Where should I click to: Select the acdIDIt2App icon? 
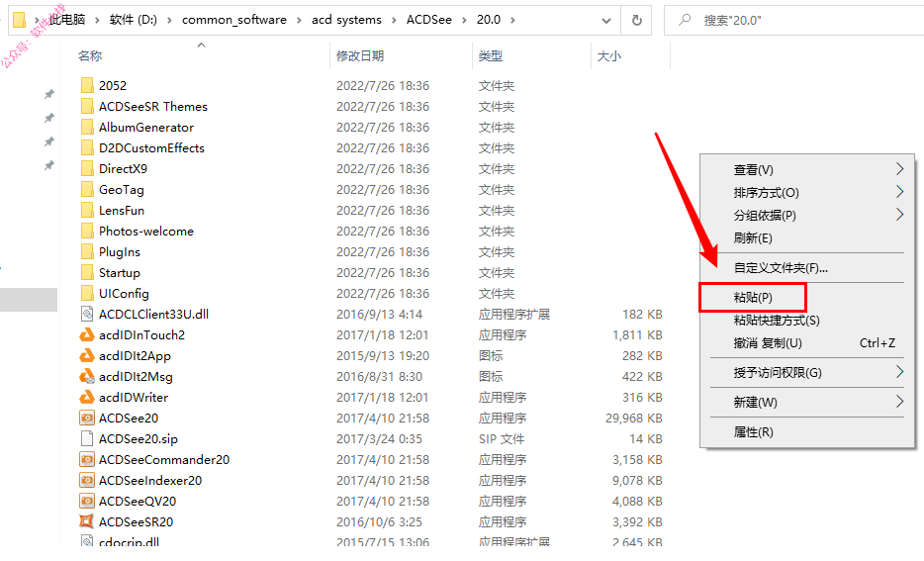click(x=87, y=355)
